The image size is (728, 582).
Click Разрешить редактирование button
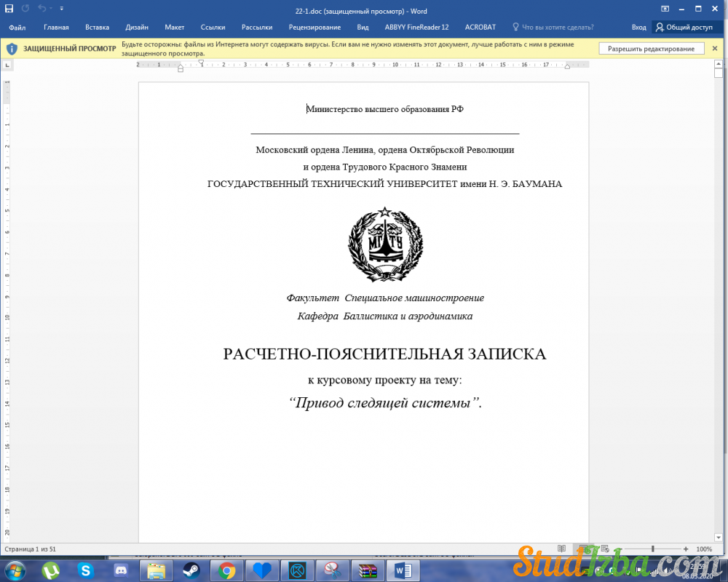coord(652,48)
